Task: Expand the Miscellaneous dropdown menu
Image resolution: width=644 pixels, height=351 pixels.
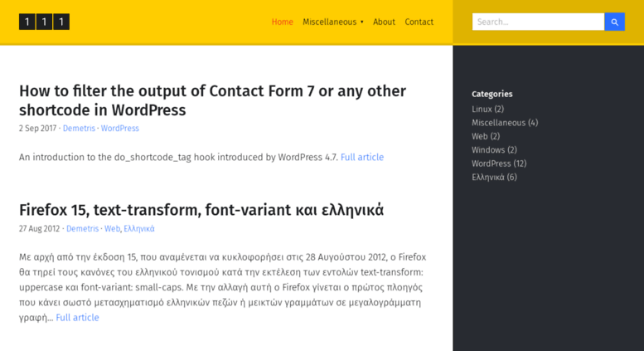Action: coord(333,22)
